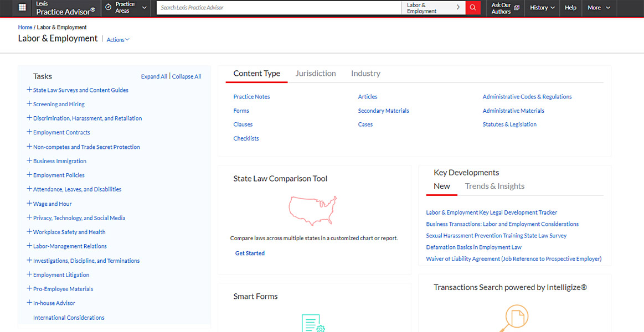644x332 pixels.
Task: Open the product grid switcher icon
Action: click(22, 8)
